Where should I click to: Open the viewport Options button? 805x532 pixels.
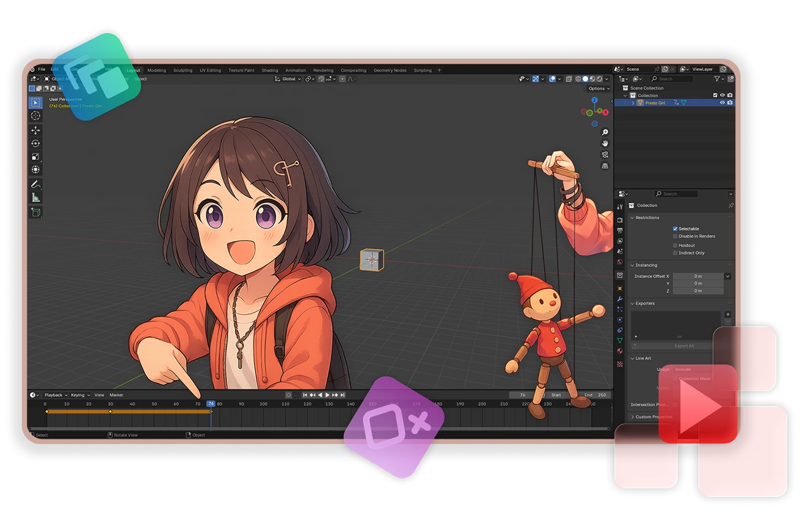click(x=599, y=89)
